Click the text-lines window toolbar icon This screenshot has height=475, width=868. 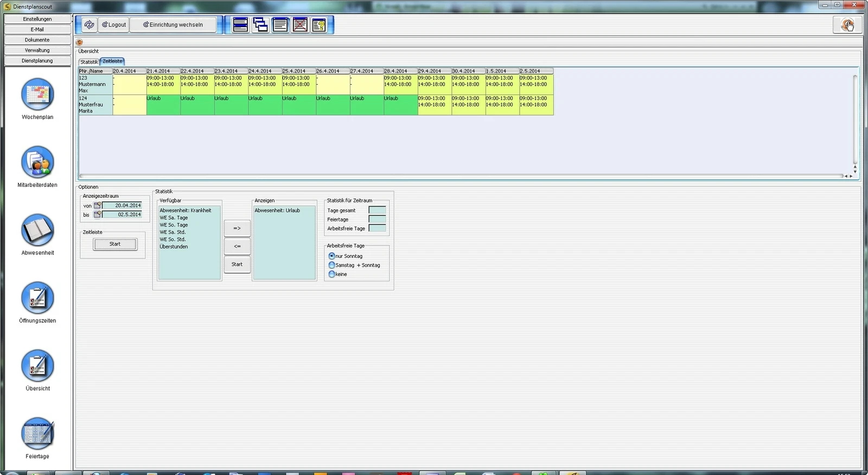click(x=280, y=24)
